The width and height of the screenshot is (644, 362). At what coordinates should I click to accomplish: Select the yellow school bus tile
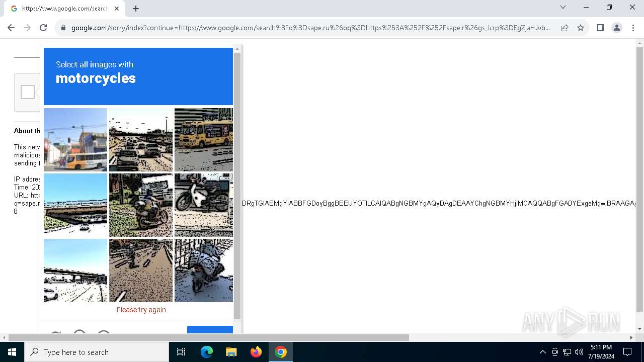pos(204,140)
